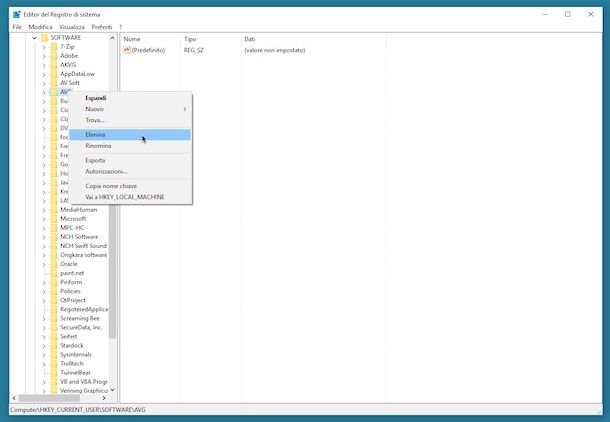
Task: Expand the Microsoft key
Action: coord(44,219)
